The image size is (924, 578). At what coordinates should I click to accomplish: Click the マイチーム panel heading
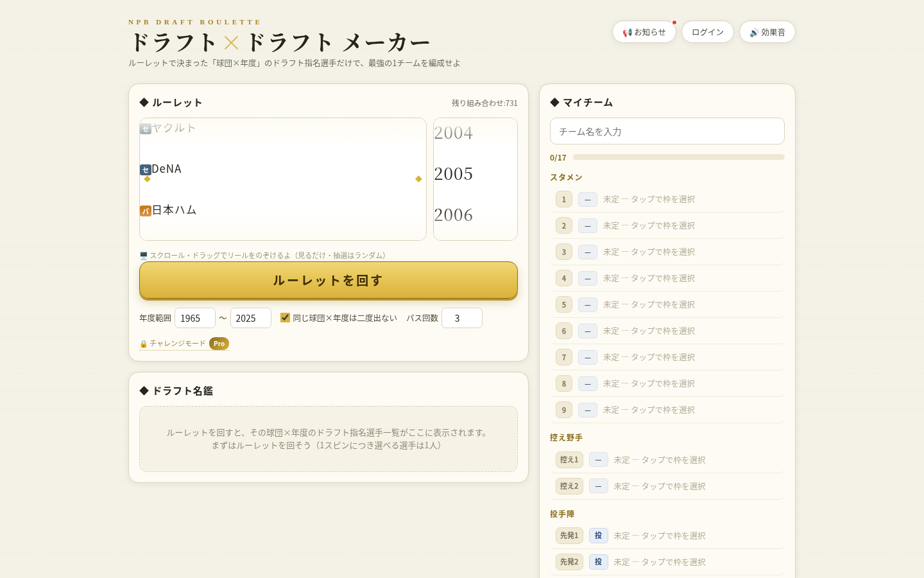pyautogui.click(x=581, y=102)
